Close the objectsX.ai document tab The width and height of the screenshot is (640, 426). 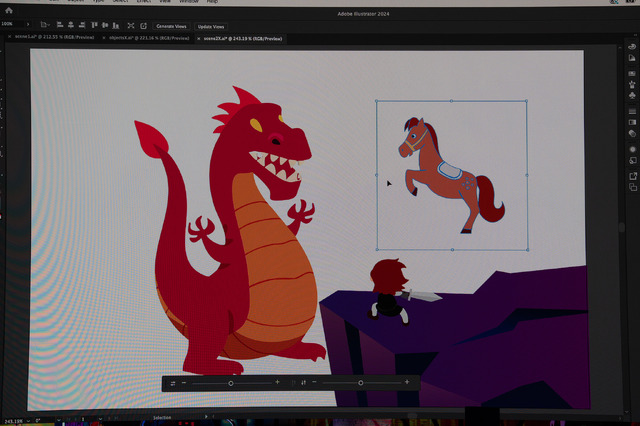[104, 38]
